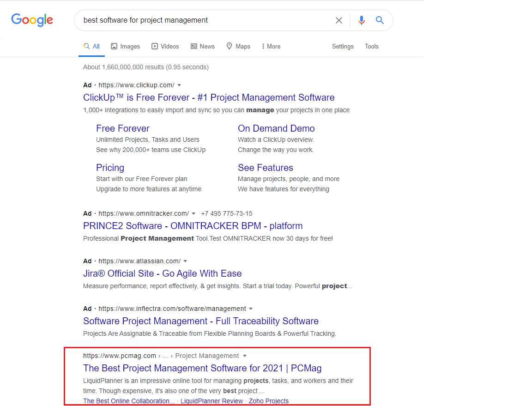532x406 pixels.
Task: Click the Google logo
Action: coord(32,20)
